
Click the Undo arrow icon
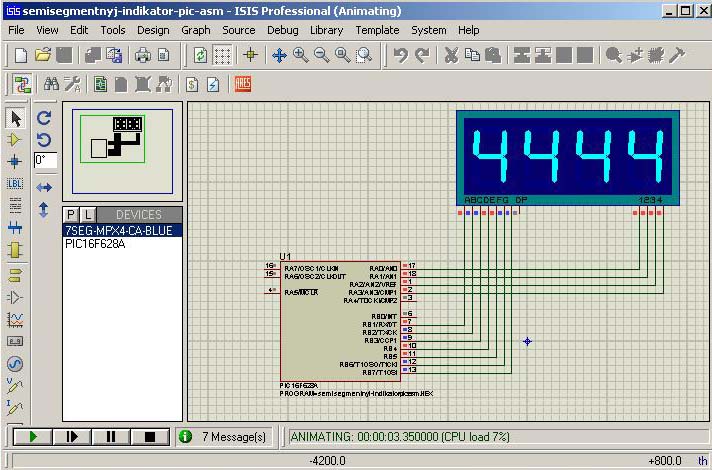pyautogui.click(x=401, y=56)
